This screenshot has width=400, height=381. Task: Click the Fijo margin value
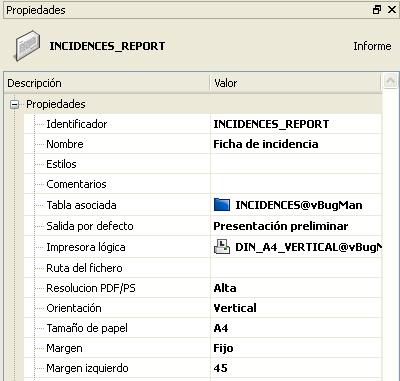[x=223, y=348]
